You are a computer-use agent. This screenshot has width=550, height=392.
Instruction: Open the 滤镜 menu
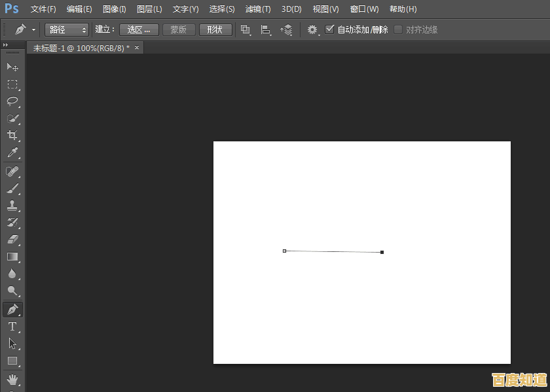pos(258,9)
